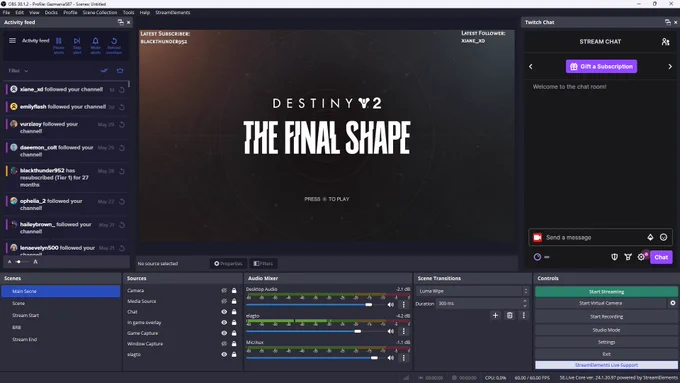680x383 pixels.
Task: Toggle lock on elagto source
Action: tap(234, 354)
